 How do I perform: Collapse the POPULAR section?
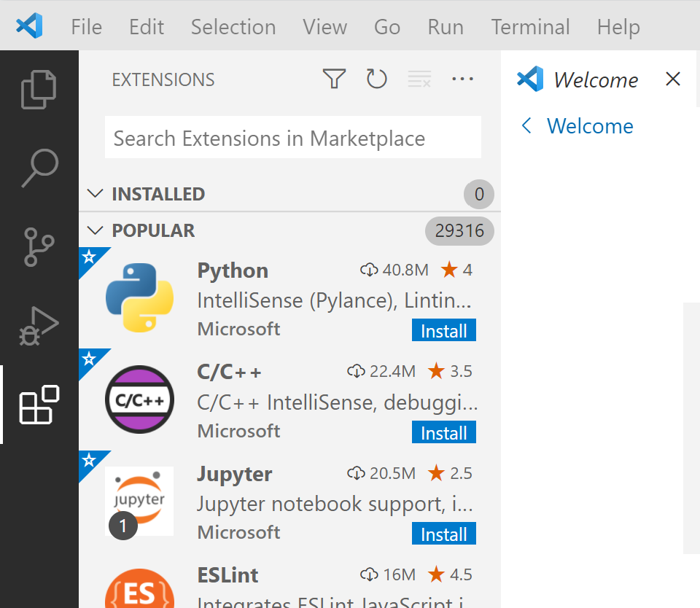click(95, 230)
